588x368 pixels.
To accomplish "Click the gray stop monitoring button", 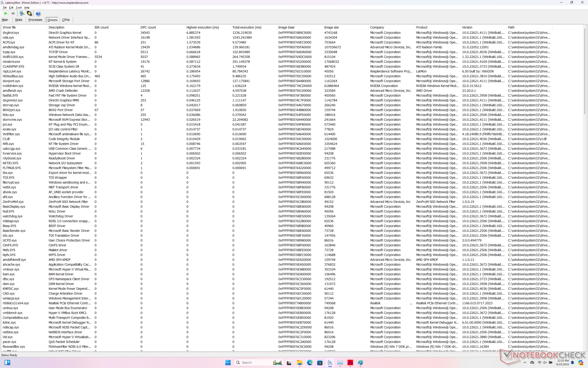I will coord(13,13).
